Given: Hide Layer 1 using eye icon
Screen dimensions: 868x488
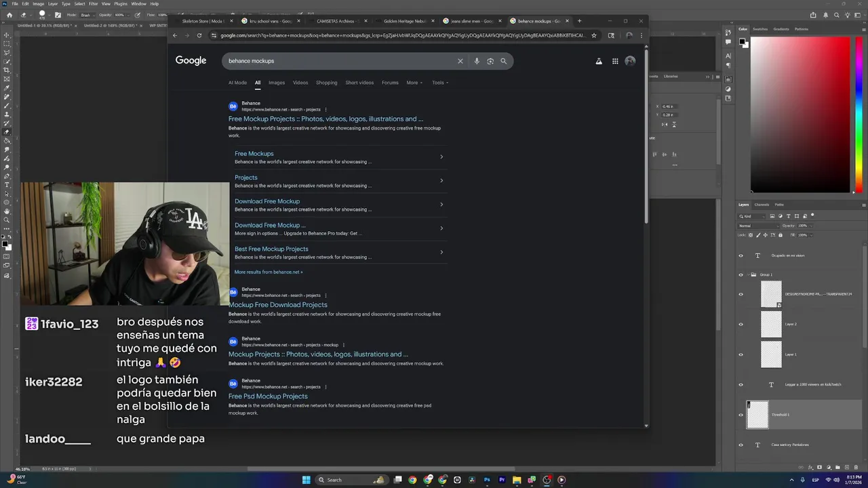Looking at the screenshot, I should point(741,354).
